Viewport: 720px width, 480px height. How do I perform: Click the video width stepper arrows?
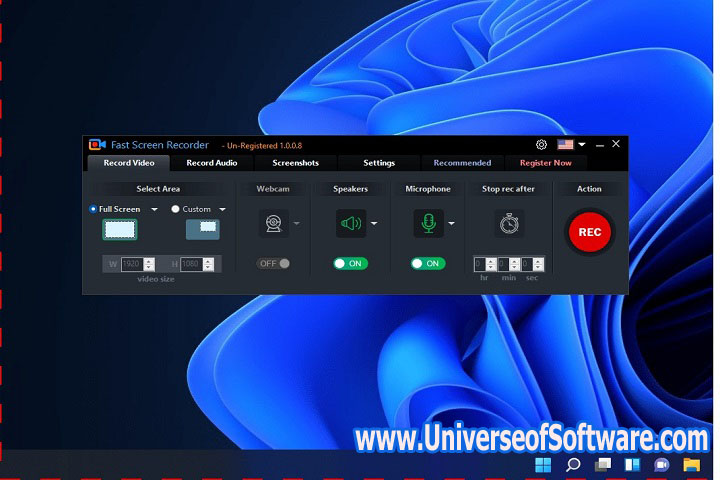click(x=149, y=264)
